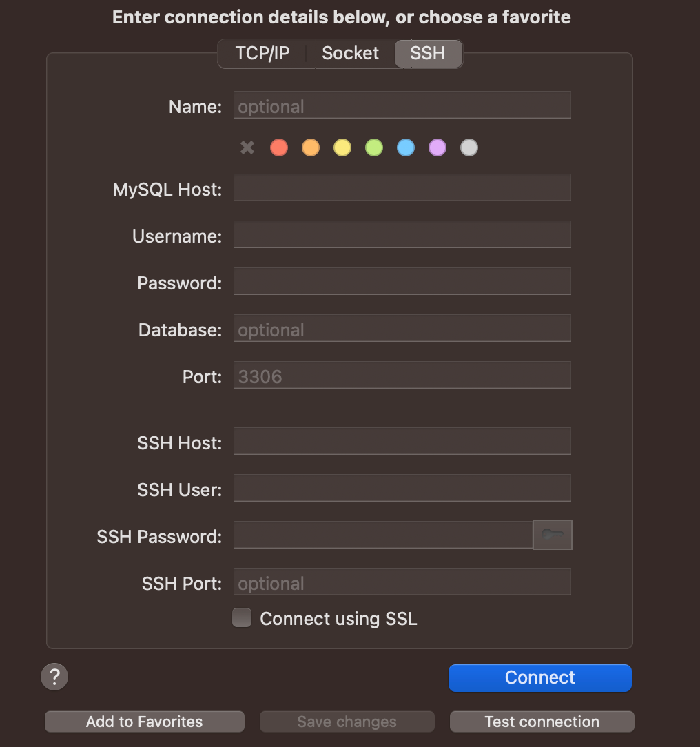Click the Port field showing 3306

click(402, 375)
